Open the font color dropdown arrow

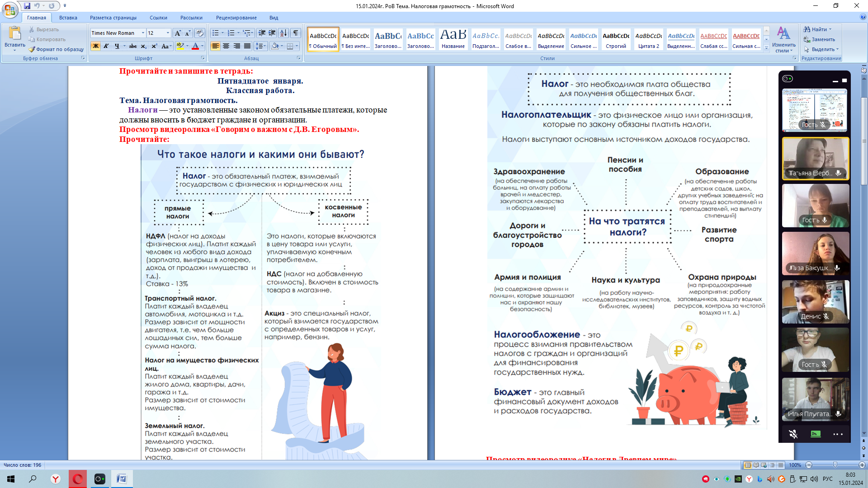pyautogui.click(x=202, y=46)
